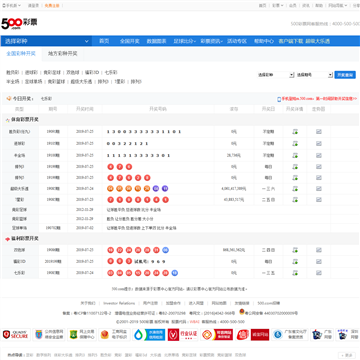360x360 pixels.
Task: Open the Investor Relations footer link
Action: [119, 303]
